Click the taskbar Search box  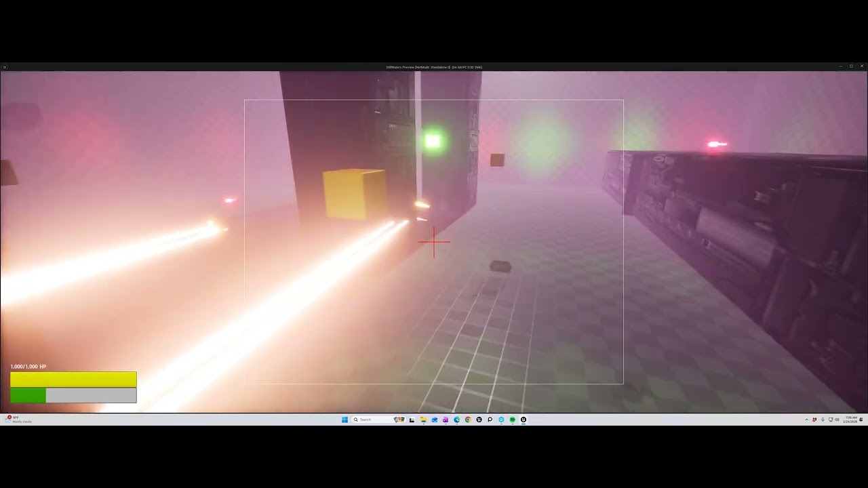pos(378,420)
